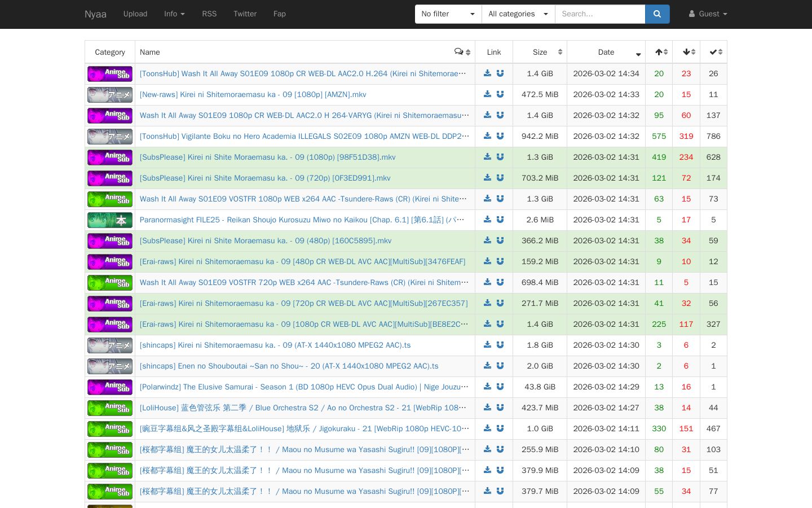Image resolution: width=812 pixels, height=508 pixels.
Task: Open shincaps Enen no Shouboutai torrent page
Action: (x=289, y=366)
